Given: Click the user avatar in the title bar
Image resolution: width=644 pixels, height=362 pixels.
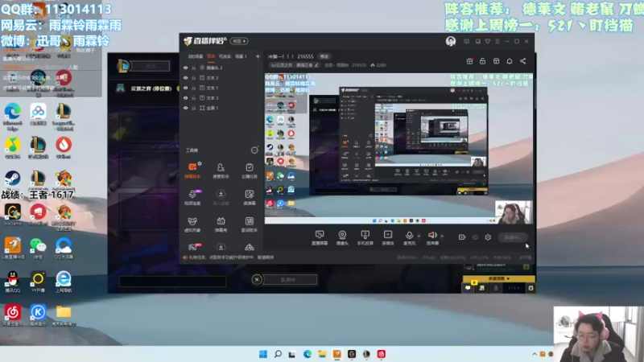Looking at the screenshot, I should [x=451, y=41].
